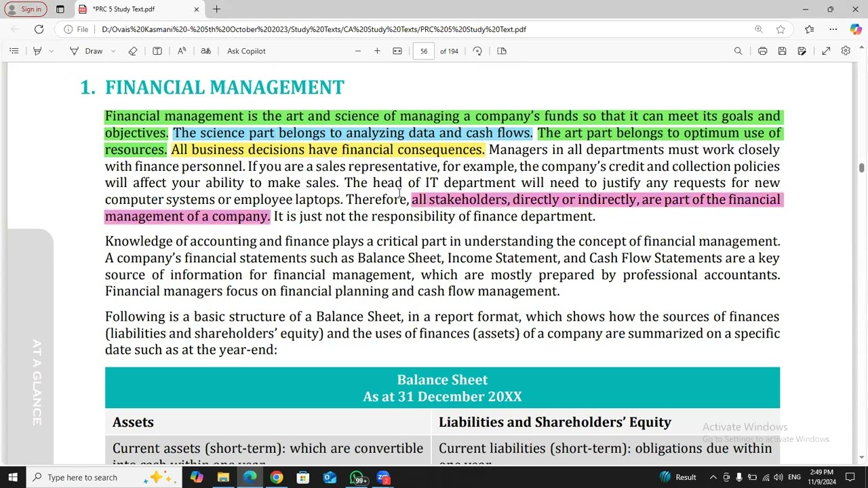Choose Save As for PDF
The height and width of the screenshot is (488, 868).
(x=802, y=51)
